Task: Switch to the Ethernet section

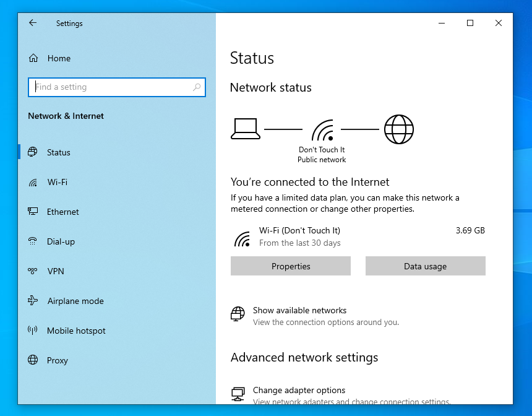Action: coord(63,212)
